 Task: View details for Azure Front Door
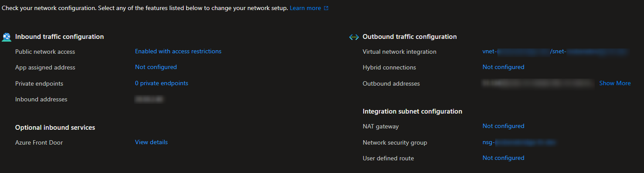[x=151, y=142]
